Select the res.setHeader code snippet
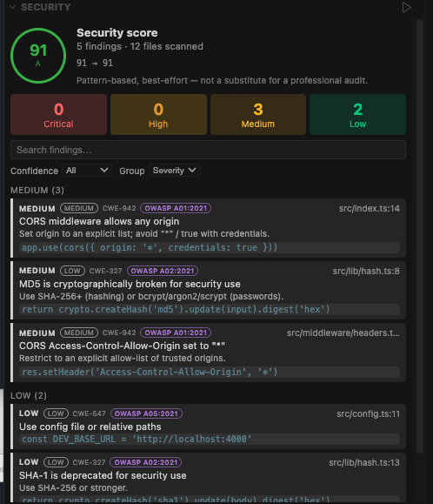 point(210,373)
